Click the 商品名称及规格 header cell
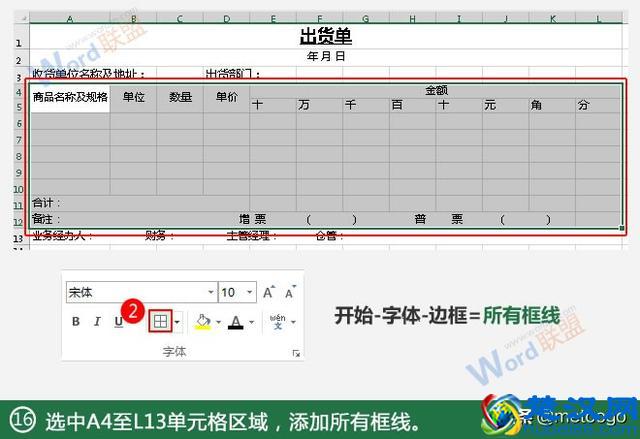Viewport: 640px width, 439px height. pos(70,98)
